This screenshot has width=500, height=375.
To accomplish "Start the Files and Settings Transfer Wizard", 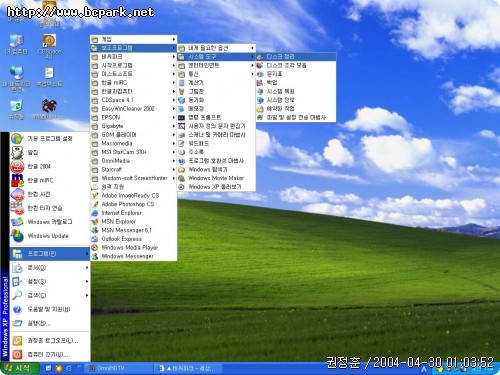I will [296, 117].
